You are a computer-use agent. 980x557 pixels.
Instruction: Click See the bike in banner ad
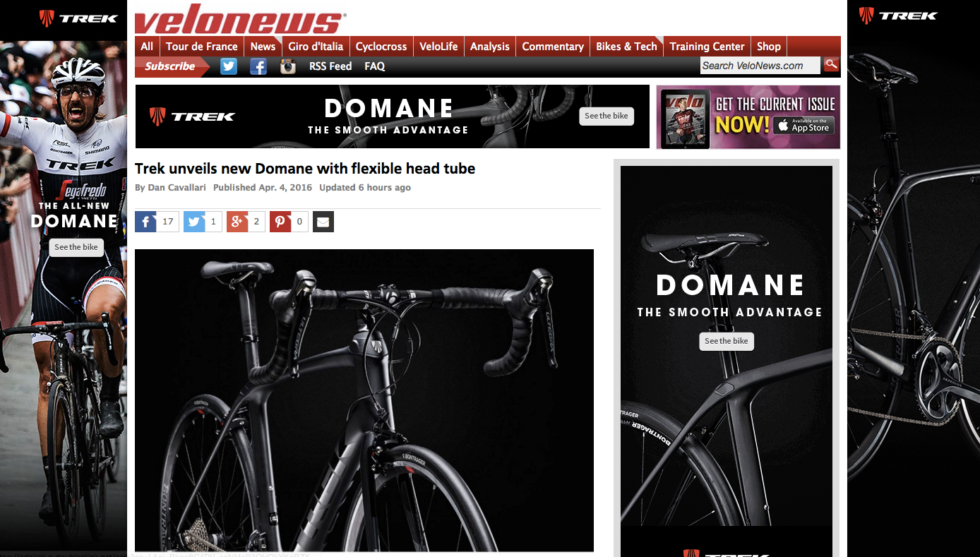606,116
